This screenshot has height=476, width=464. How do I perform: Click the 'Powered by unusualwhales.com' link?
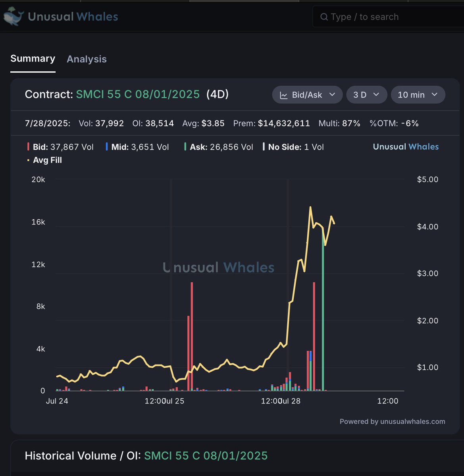tap(392, 421)
